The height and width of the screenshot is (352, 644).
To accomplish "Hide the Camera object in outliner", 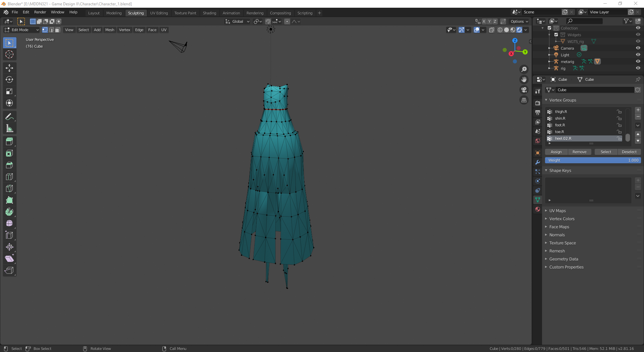I will point(638,48).
